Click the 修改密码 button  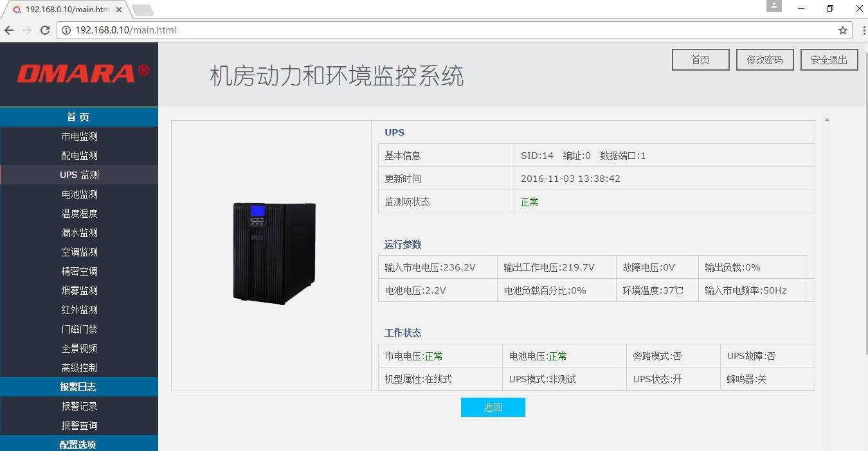point(764,60)
